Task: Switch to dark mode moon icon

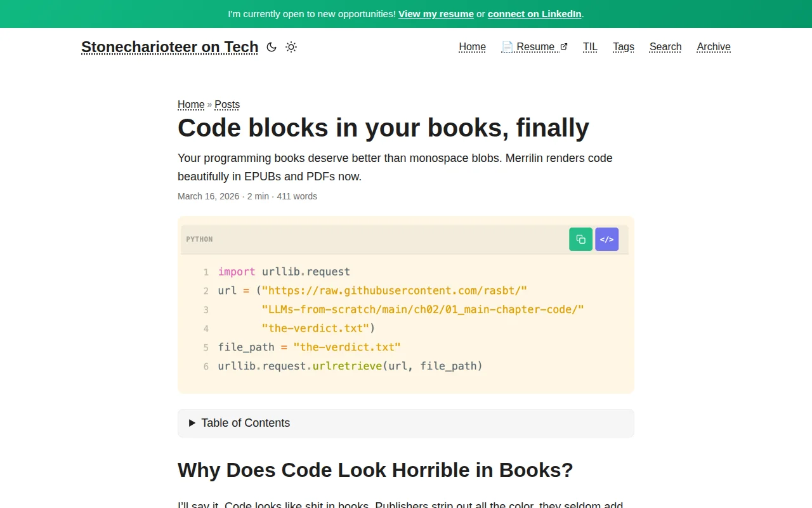Action: [x=272, y=47]
